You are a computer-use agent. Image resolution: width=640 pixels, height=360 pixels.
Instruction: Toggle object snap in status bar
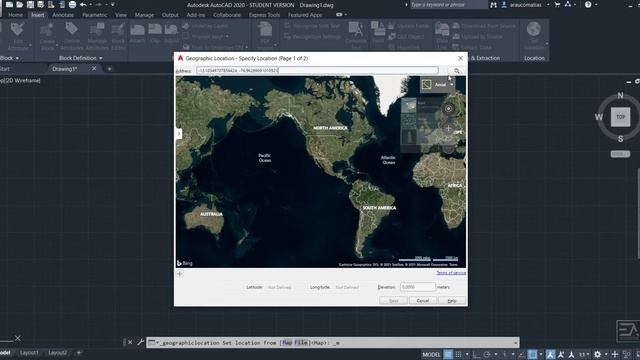tap(532, 354)
